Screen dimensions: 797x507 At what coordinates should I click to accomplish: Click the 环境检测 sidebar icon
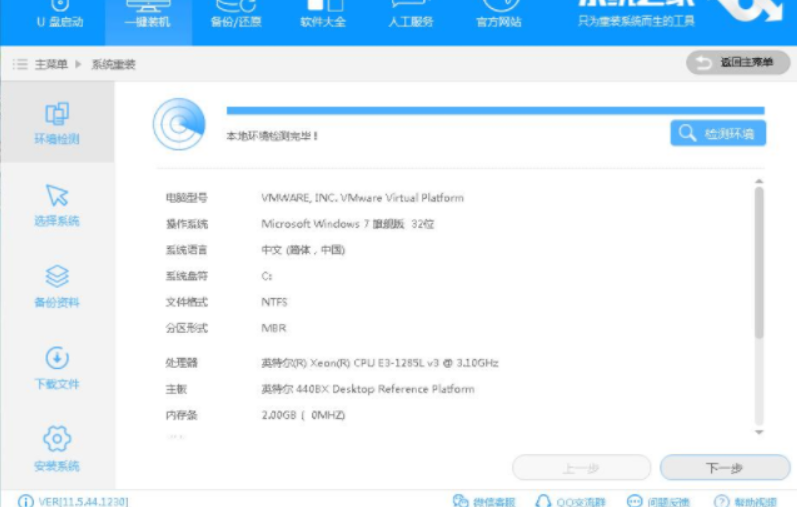click(57, 113)
